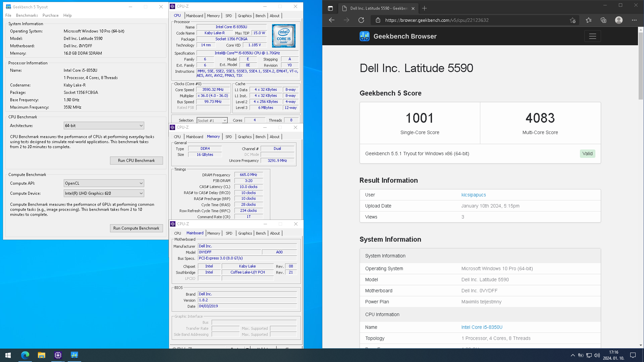This screenshot has height=362, width=644.
Task: Go back in Edge browser
Action: coord(332,20)
